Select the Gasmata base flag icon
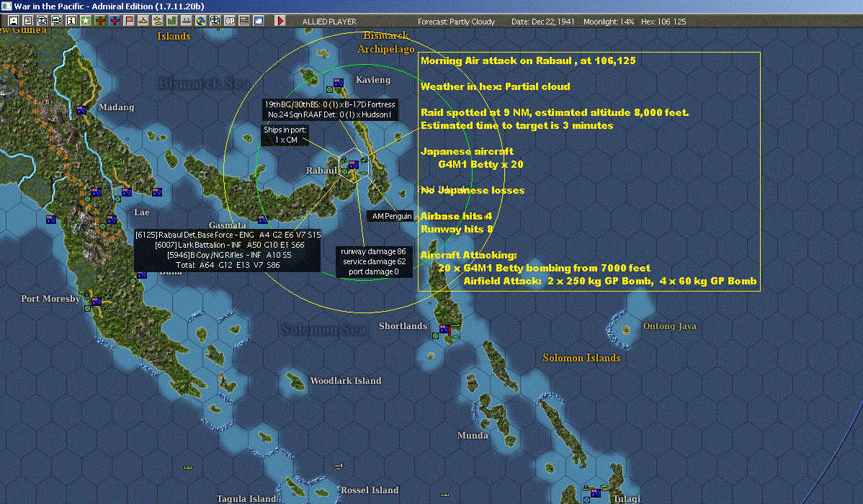The width and height of the screenshot is (863, 504). click(262, 220)
